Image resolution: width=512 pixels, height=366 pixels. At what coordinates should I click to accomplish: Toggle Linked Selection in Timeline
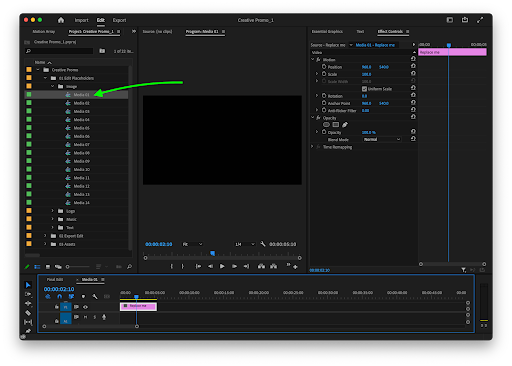click(71, 296)
